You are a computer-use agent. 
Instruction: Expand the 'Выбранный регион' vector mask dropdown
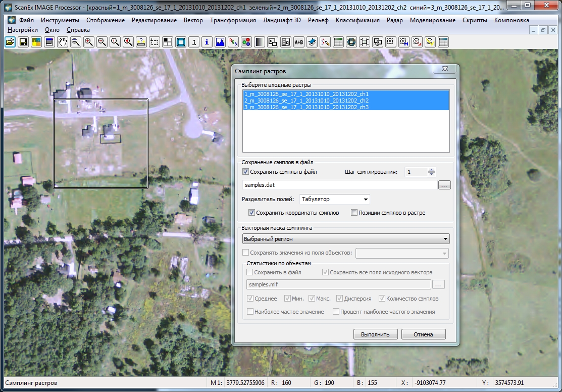pyautogui.click(x=346, y=239)
